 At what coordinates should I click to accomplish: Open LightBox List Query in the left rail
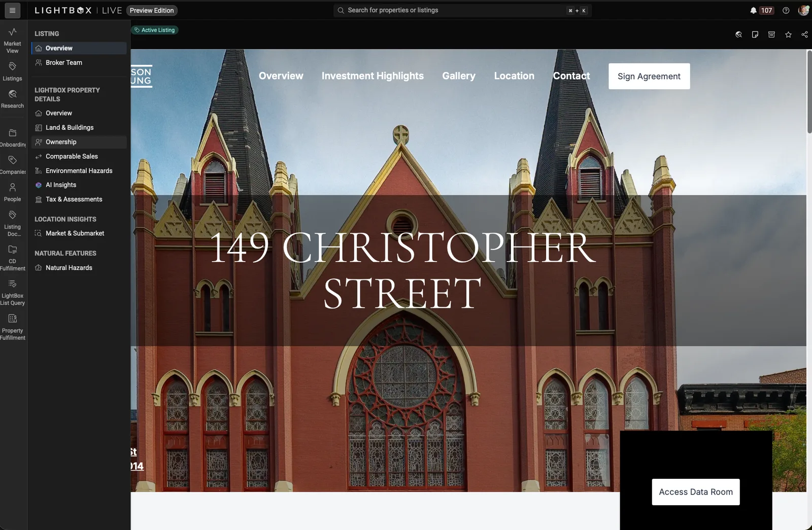pyautogui.click(x=13, y=293)
